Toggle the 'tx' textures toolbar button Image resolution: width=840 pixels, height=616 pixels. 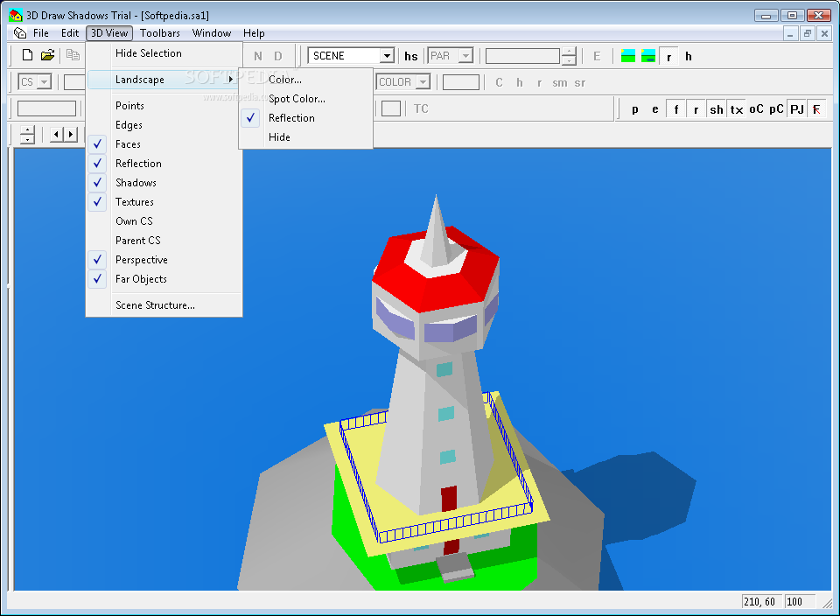click(737, 109)
